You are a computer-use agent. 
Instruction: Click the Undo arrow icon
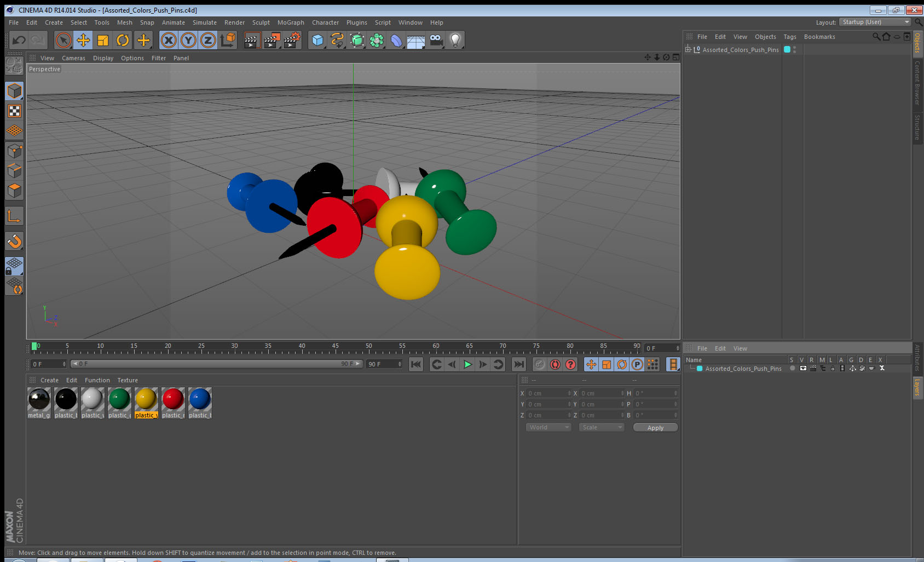pyautogui.click(x=19, y=40)
